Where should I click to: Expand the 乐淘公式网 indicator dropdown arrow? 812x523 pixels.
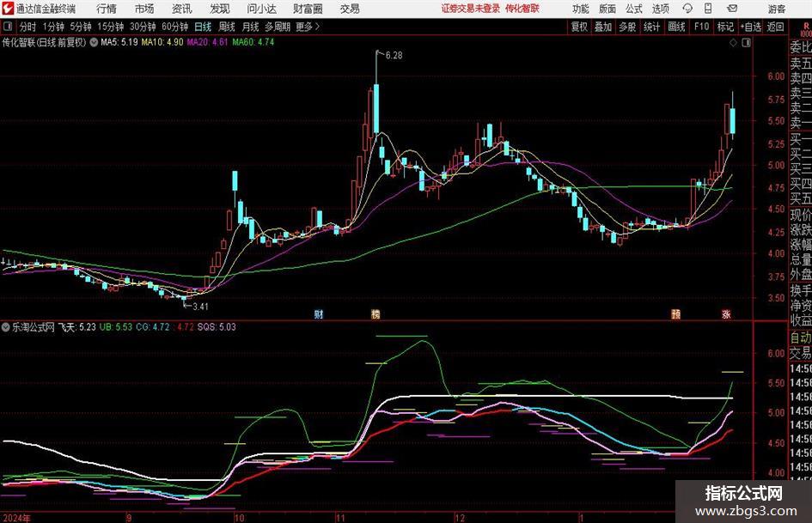pyautogui.click(x=6, y=326)
